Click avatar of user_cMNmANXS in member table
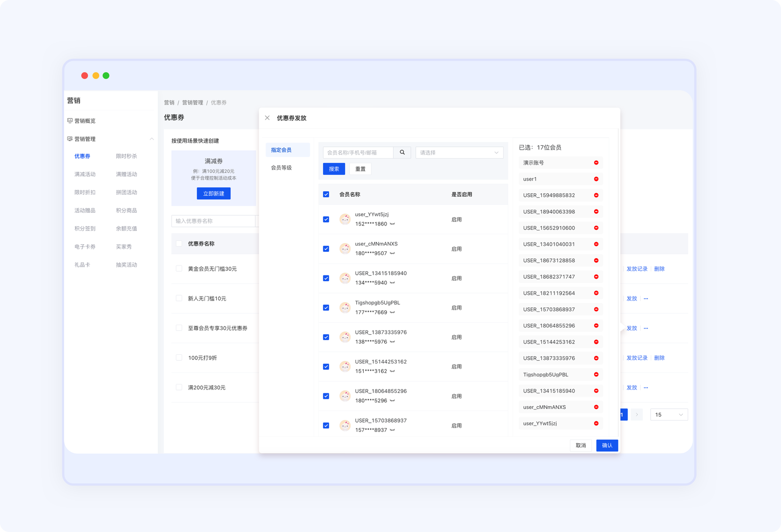 tap(345, 248)
